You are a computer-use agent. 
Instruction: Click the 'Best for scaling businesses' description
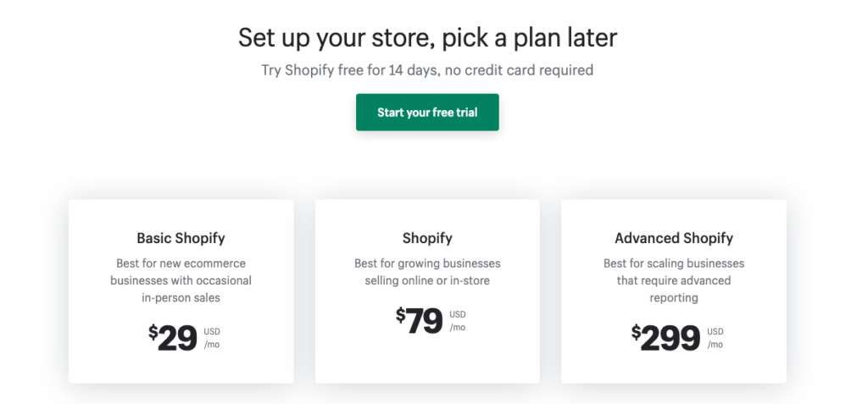pos(674,280)
